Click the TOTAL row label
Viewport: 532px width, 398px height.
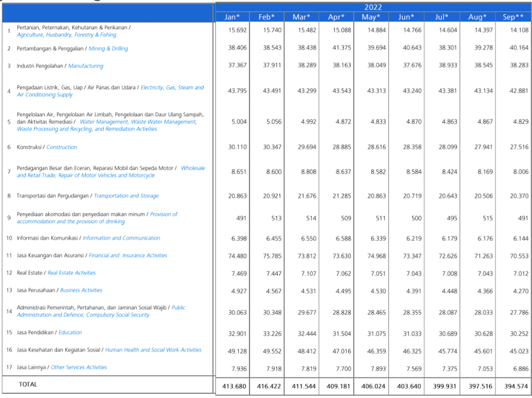pyautogui.click(x=28, y=384)
